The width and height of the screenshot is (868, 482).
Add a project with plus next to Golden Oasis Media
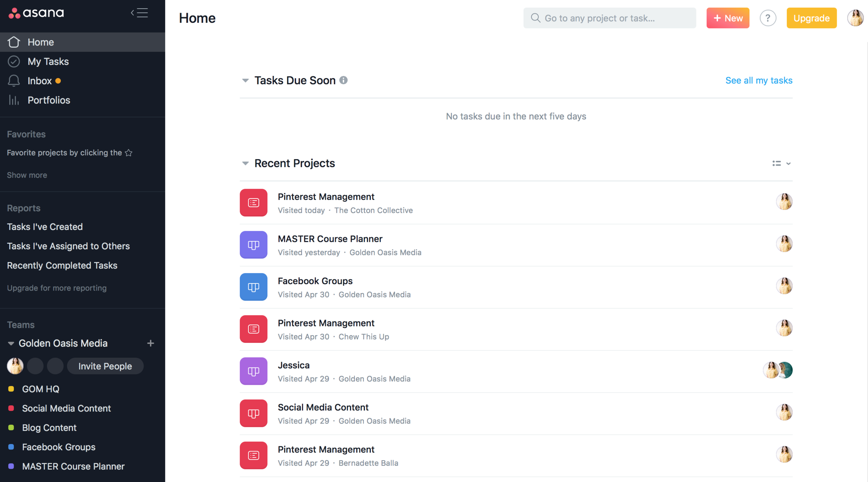(x=150, y=343)
